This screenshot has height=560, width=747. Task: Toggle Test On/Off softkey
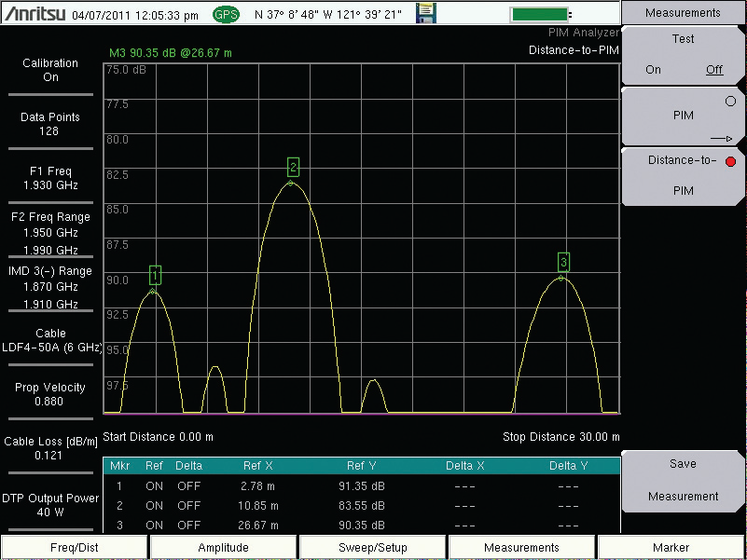[683, 55]
